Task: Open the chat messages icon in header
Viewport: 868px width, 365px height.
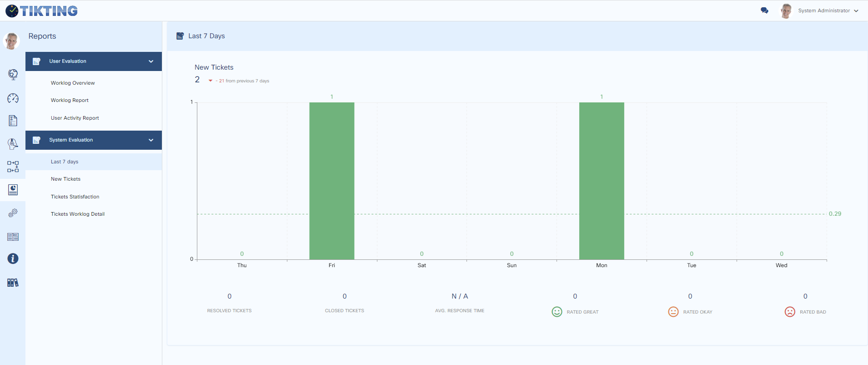Action: pos(764,10)
